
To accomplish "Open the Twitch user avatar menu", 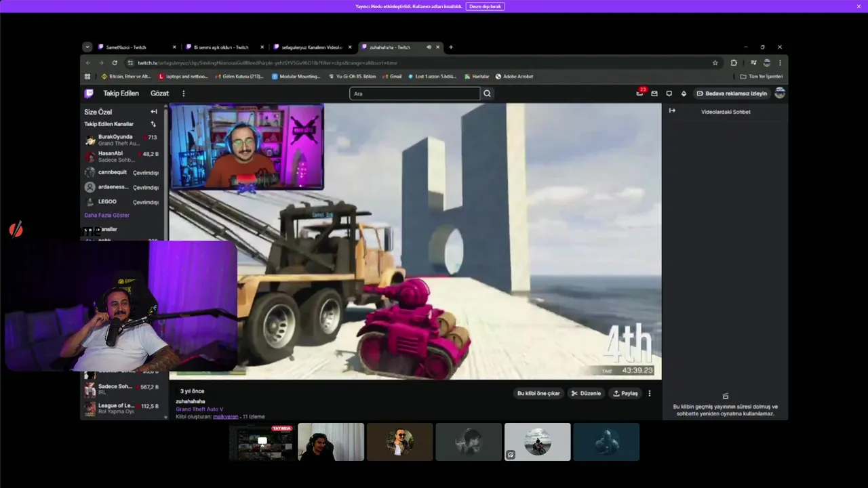I will click(x=780, y=93).
